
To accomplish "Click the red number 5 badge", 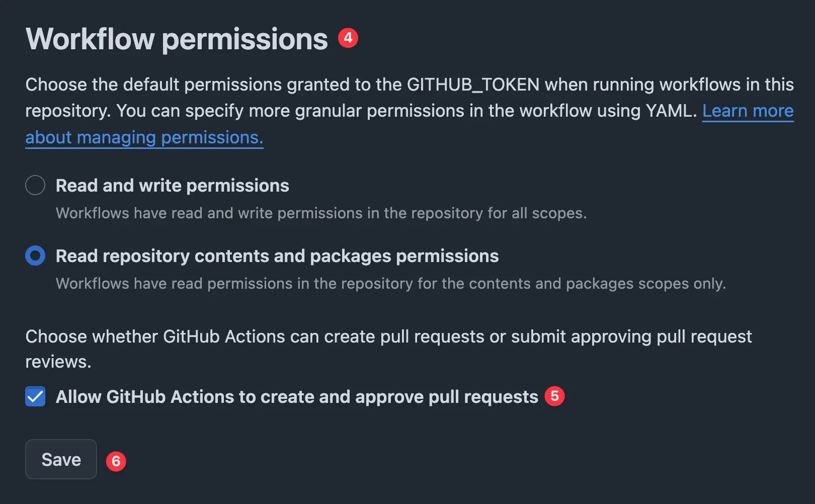I will coord(554,396).
